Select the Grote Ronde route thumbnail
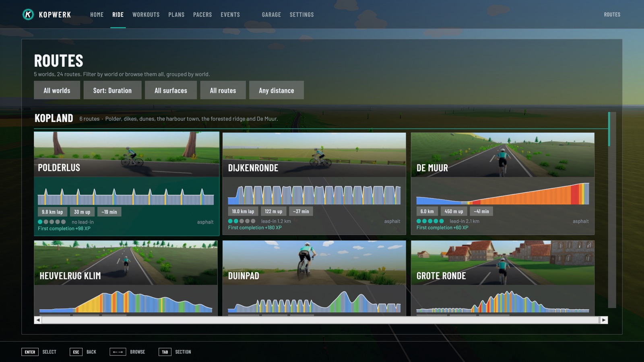The width and height of the screenshot is (644, 362). click(502, 263)
